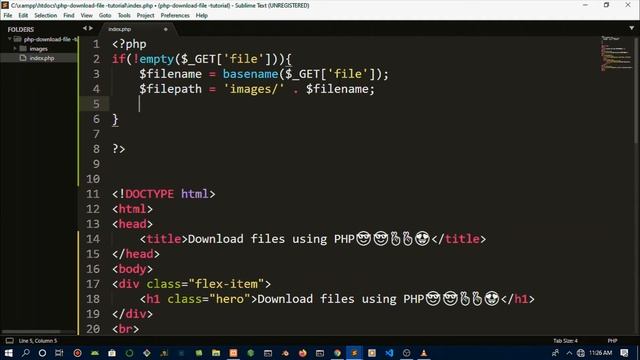Click the 'images/' string on line 4
The height and width of the screenshot is (360, 640).
(x=253, y=89)
